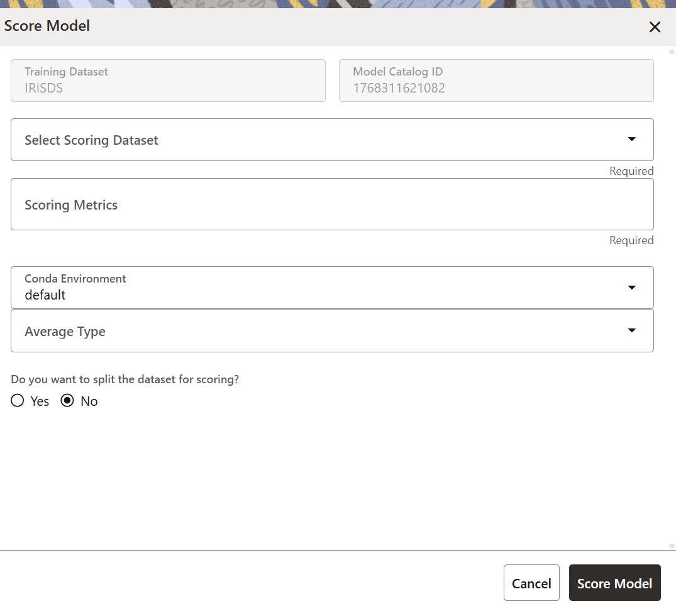The height and width of the screenshot is (616, 676).
Task: Click the Cancel button
Action: coord(531,583)
